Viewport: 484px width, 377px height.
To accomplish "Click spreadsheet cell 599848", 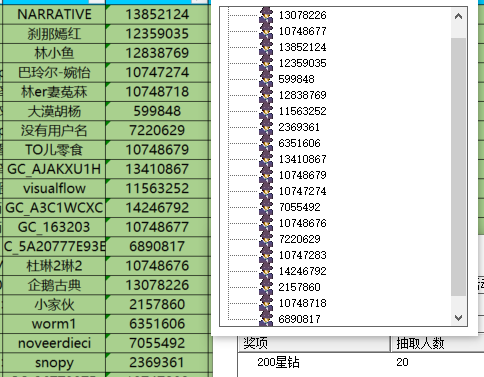I will [157, 111].
